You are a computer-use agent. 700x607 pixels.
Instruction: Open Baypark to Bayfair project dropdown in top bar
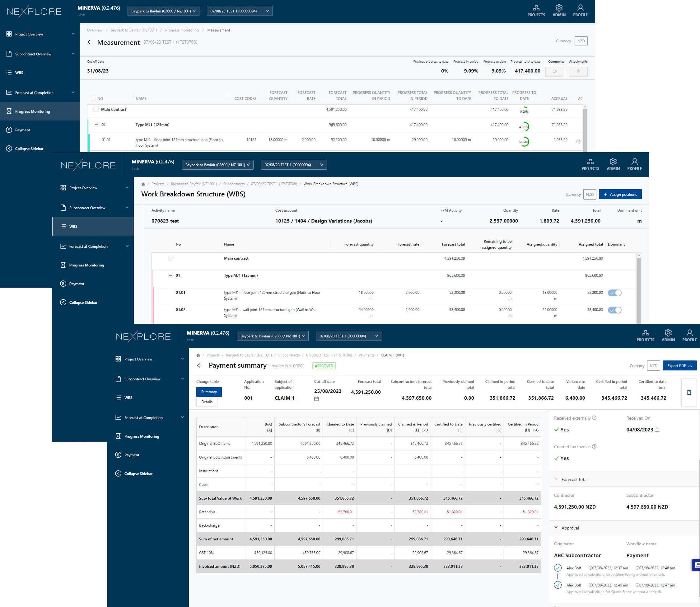[x=163, y=11]
